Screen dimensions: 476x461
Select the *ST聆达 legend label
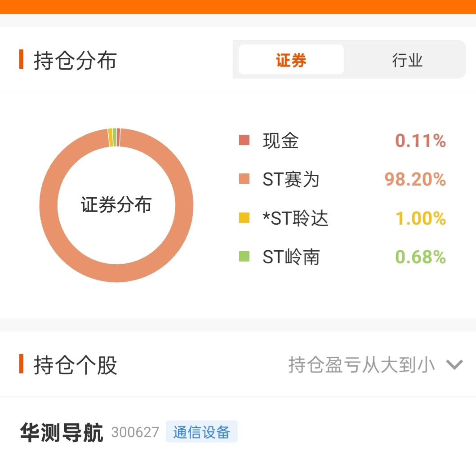295,218
